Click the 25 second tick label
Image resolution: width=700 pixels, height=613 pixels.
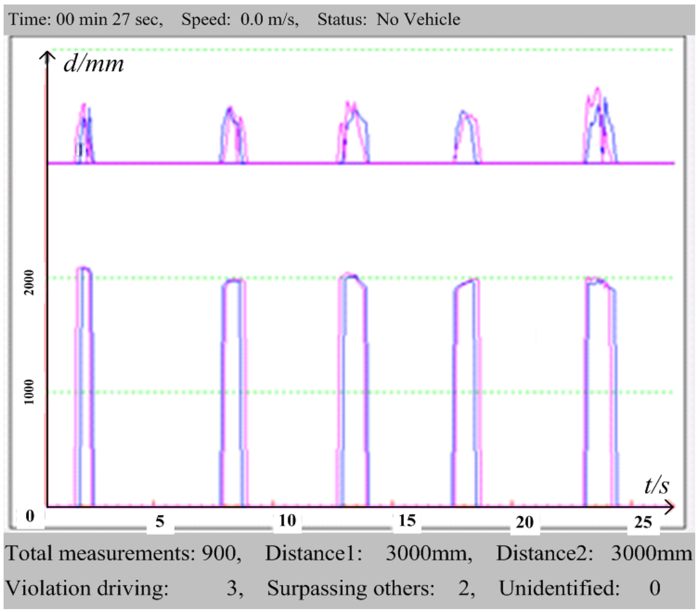pos(643,522)
